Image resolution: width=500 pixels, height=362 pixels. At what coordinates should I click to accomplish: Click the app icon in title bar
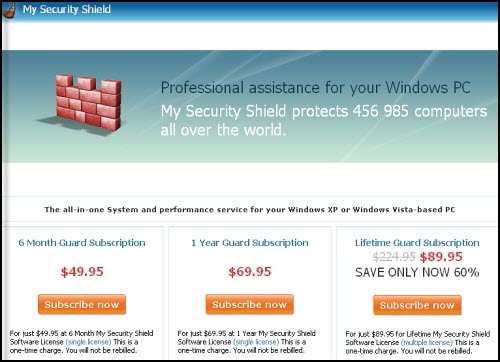pyautogui.click(x=9, y=10)
